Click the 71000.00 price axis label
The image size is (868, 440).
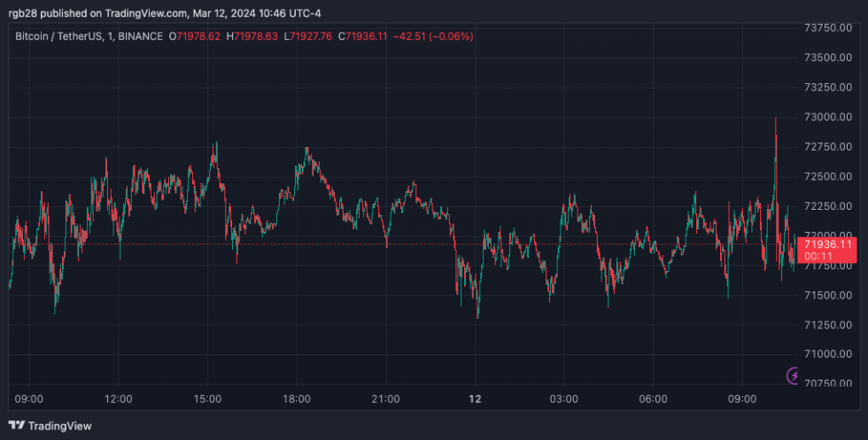pos(828,354)
